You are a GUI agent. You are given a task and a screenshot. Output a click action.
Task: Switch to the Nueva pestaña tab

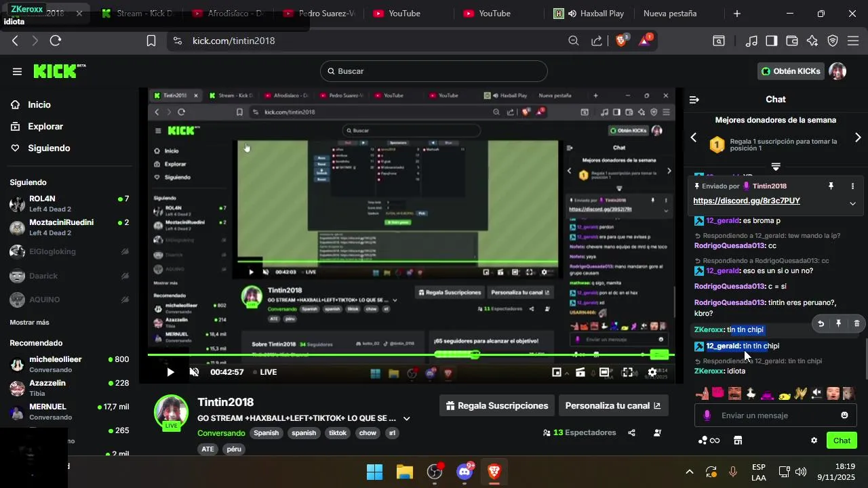[670, 14]
